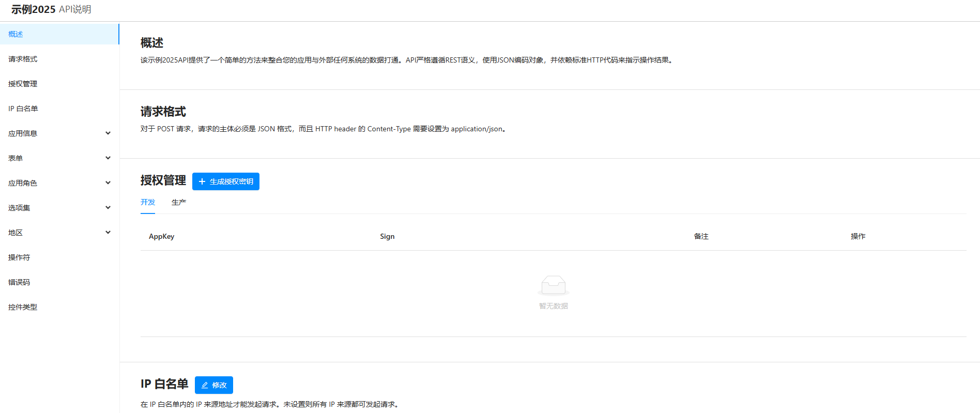Switch to the 生产 tab
The width and height of the screenshot is (980, 413).
coord(179,202)
